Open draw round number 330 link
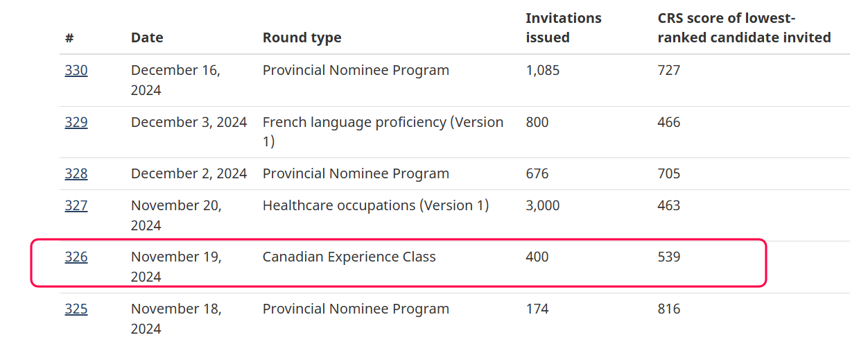This screenshot has width=868, height=342. click(x=76, y=70)
